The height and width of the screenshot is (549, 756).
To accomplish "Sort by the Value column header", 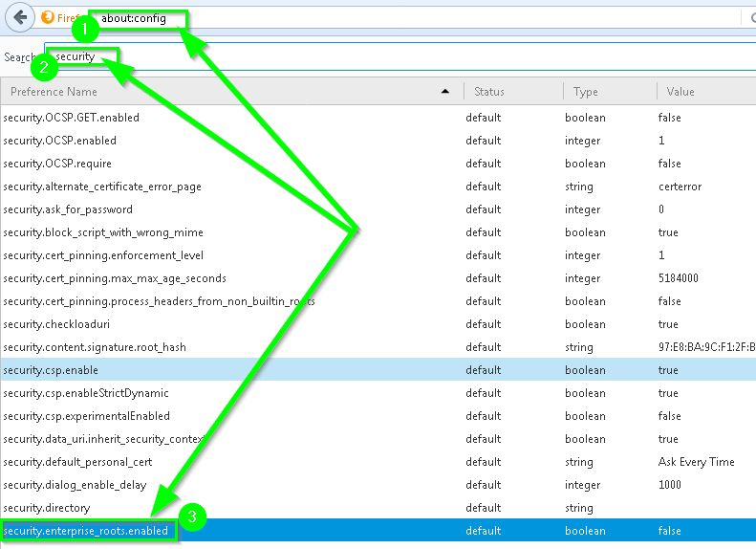I will click(x=706, y=92).
